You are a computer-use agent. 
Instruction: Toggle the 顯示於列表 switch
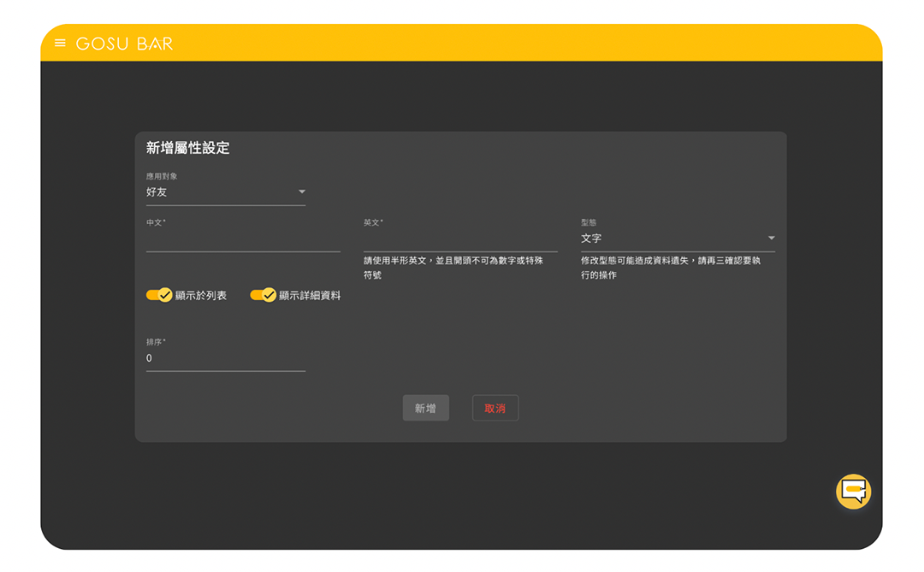pos(159,295)
